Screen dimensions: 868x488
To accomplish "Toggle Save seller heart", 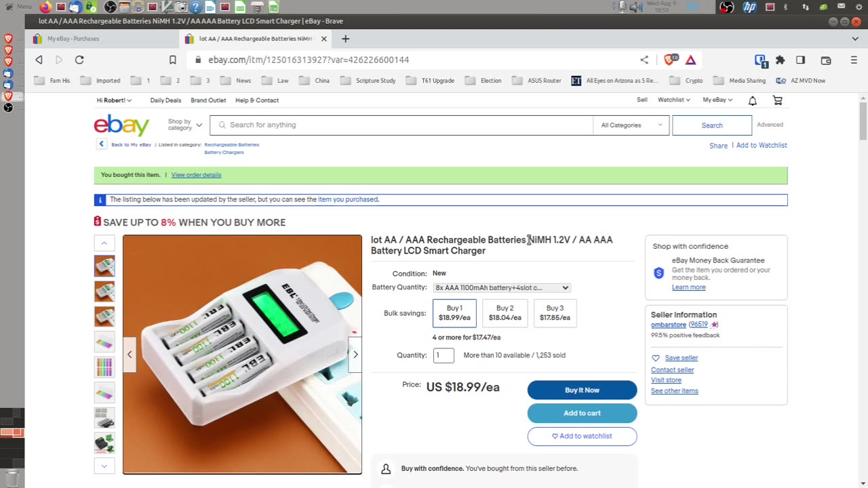I will coord(656,358).
